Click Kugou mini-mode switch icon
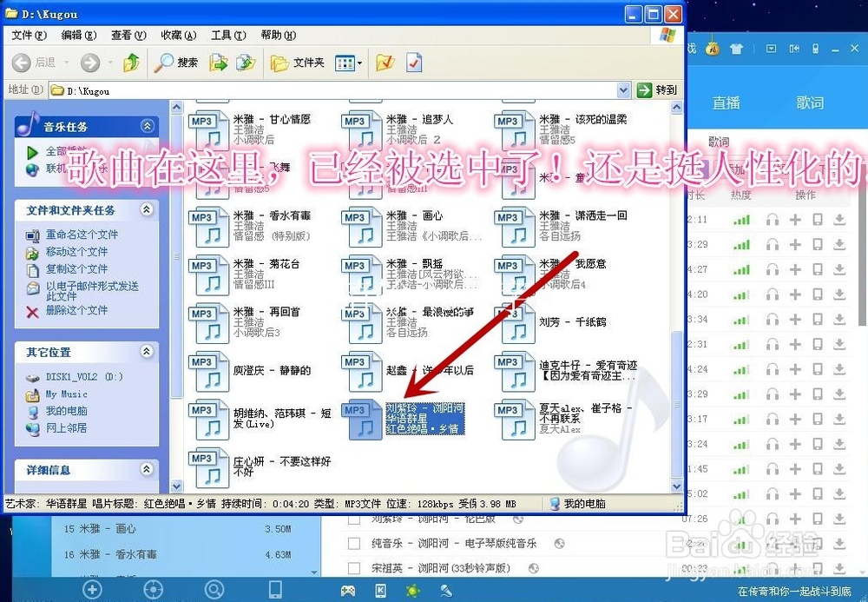Screen dimensions: 868x602 pos(794,49)
